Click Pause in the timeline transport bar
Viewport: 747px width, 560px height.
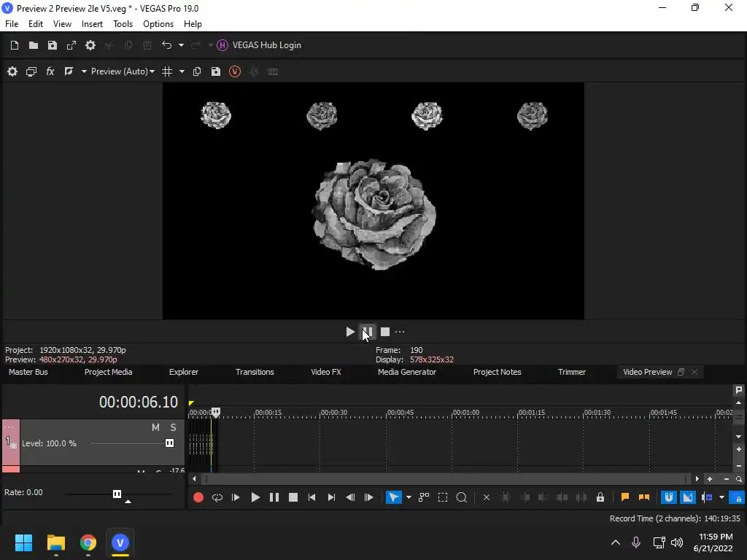274,497
